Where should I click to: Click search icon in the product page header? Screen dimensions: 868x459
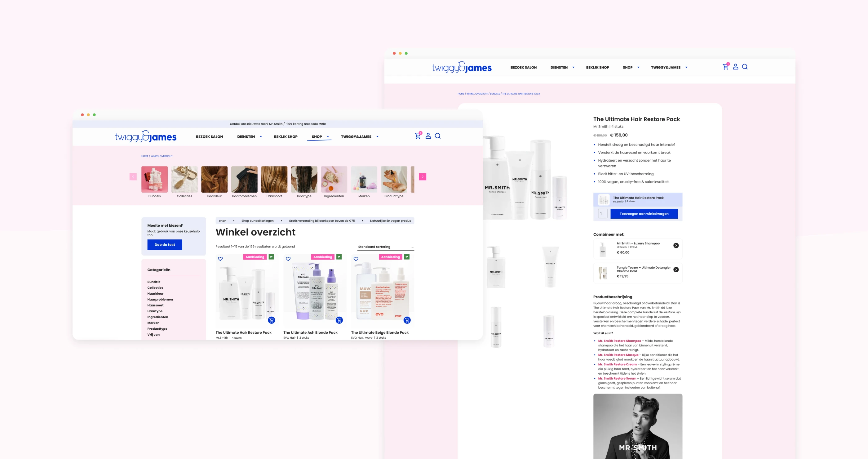[745, 67]
